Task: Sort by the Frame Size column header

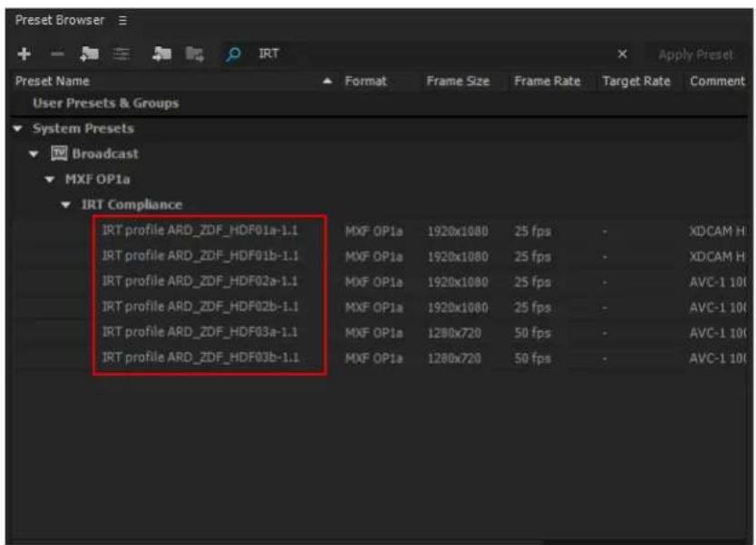Action: click(458, 81)
